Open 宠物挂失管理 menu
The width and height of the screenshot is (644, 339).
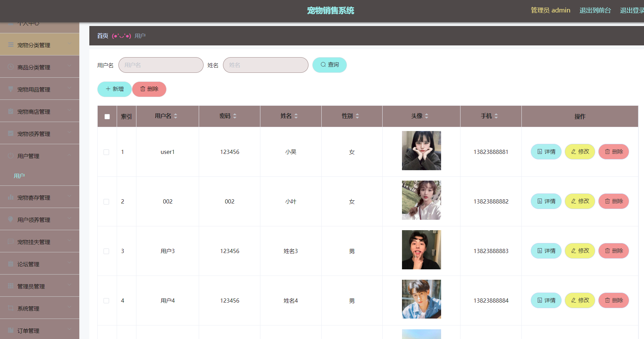pyautogui.click(x=39, y=241)
